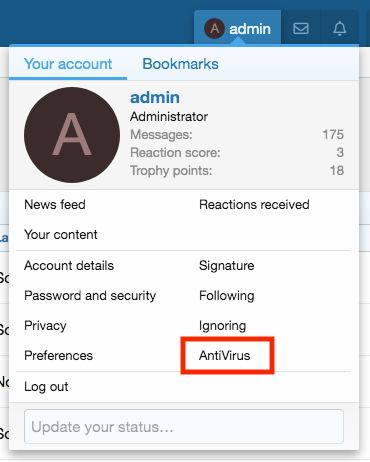Go to News feed
The width and height of the screenshot is (370, 462).
[55, 204]
